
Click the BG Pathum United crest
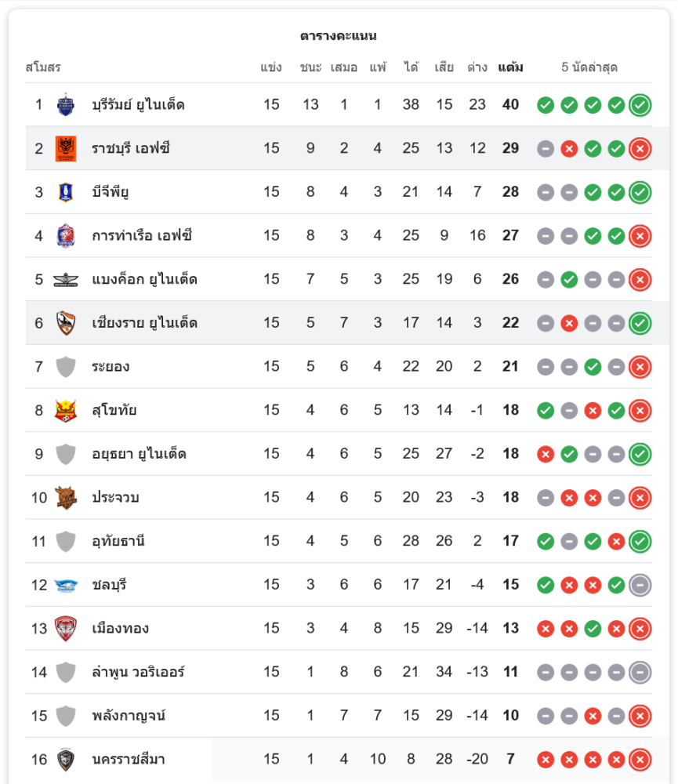pos(66,192)
